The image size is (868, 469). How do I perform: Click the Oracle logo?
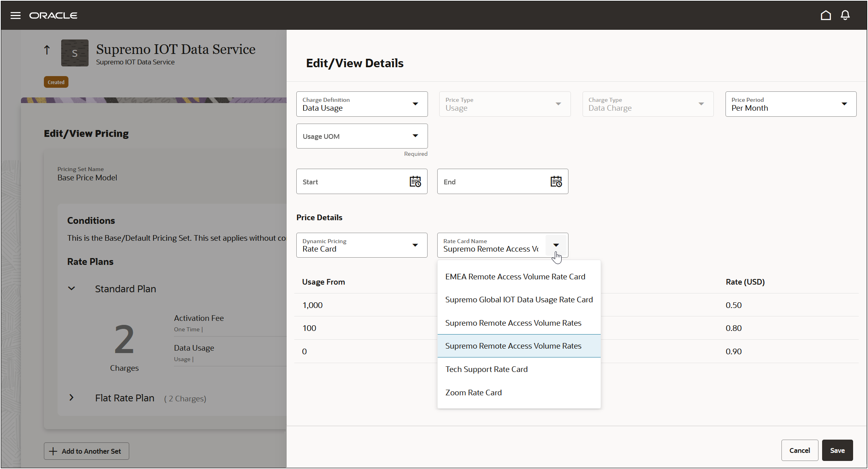pos(53,15)
